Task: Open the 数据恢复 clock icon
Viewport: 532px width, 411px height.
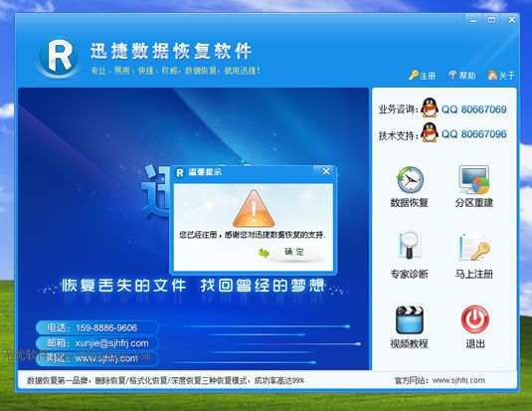Action: [x=410, y=180]
